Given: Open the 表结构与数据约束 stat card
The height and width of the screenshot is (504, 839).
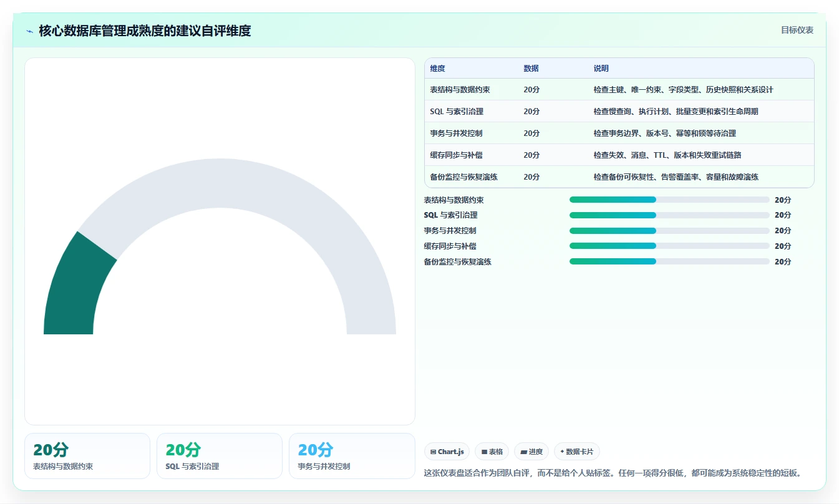Looking at the screenshot, I should click(x=87, y=456).
